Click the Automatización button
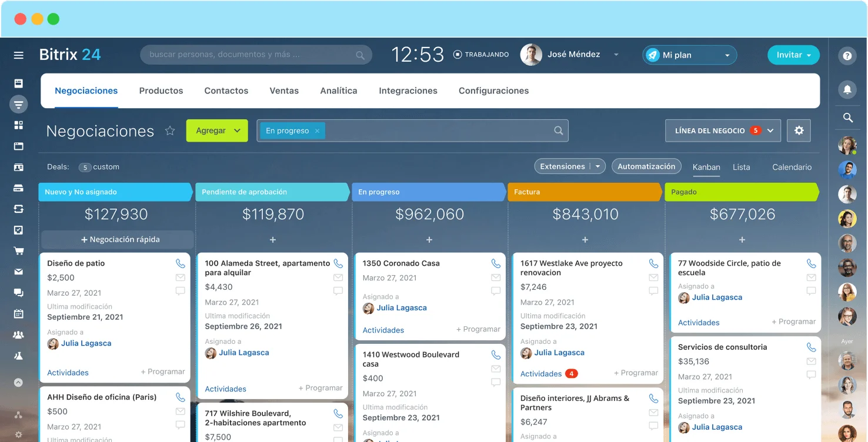868x442 pixels. point(646,166)
